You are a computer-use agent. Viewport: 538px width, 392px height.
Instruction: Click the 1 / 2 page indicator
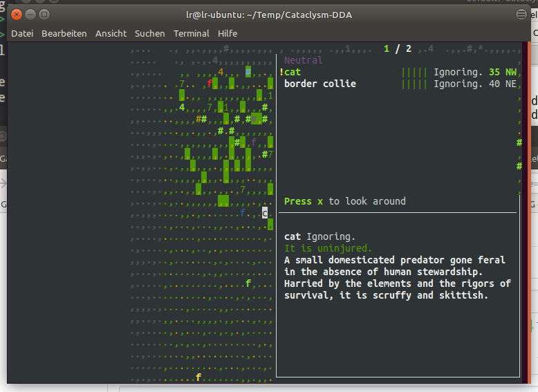pos(398,48)
